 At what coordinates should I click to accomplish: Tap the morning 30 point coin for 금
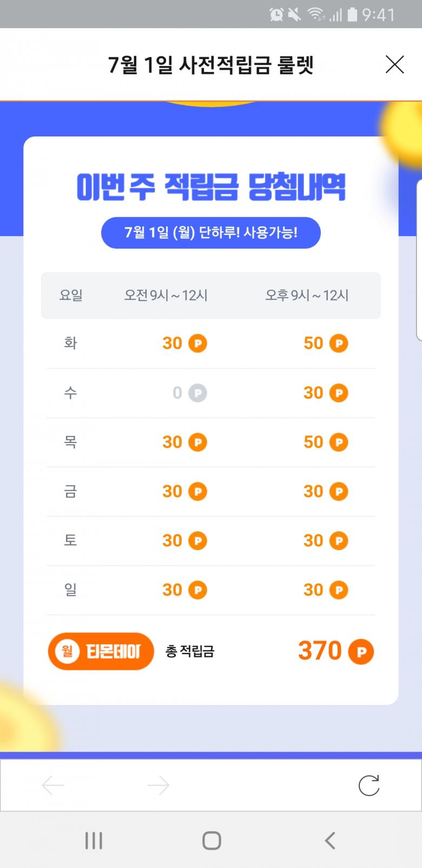tap(197, 492)
